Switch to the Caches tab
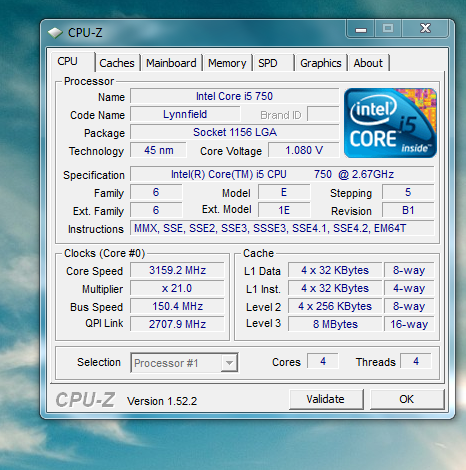The image size is (466, 470). point(117,63)
